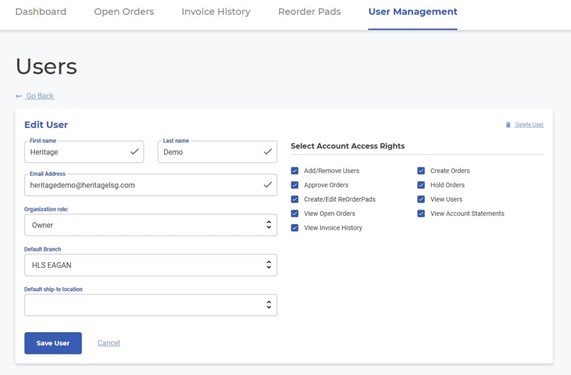Toggle the Approve Orders checkbox
571x375 pixels.
pyautogui.click(x=295, y=185)
